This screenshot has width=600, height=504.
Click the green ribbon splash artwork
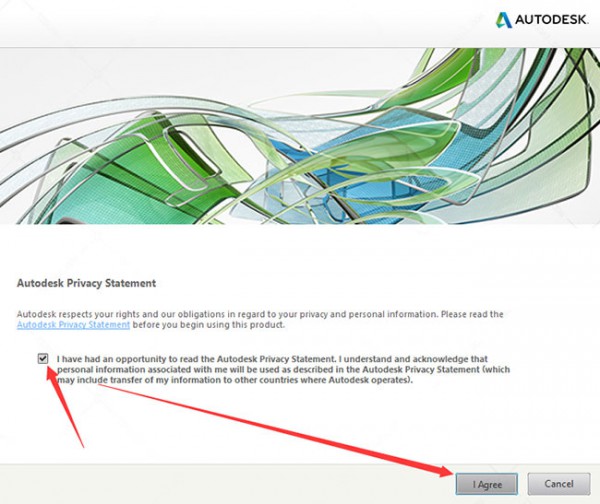(x=300, y=136)
